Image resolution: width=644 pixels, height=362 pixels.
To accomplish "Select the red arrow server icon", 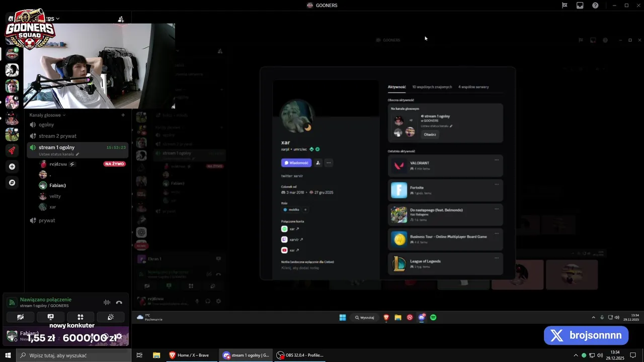I will coord(12,150).
